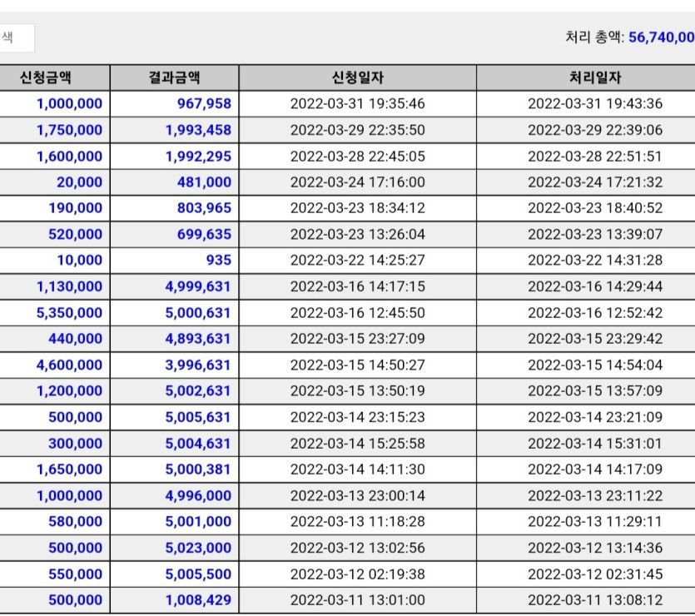Click the 처리 총액 label

(594, 37)
